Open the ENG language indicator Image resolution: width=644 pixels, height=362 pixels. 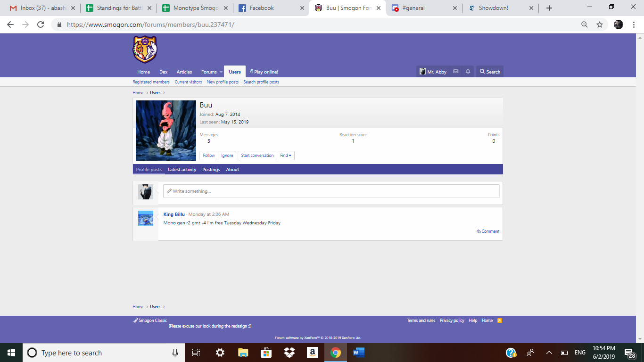(580, 353)
